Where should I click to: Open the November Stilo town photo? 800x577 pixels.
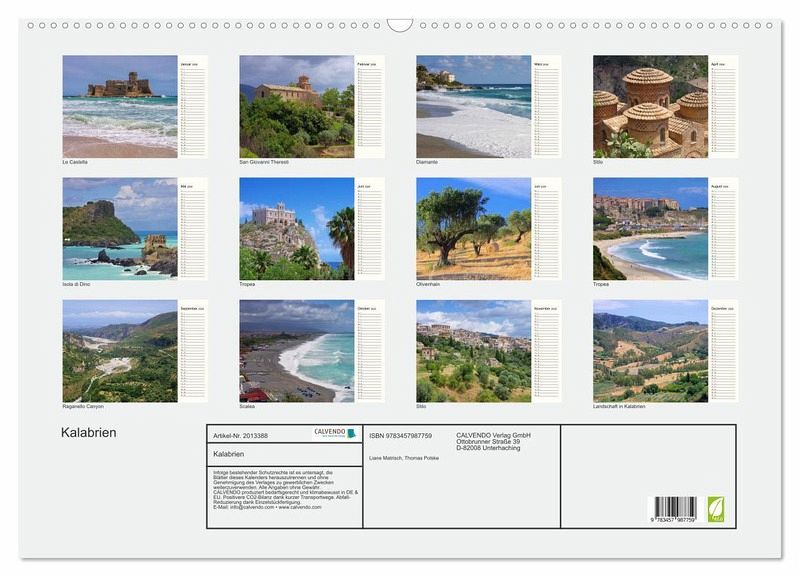473,351
